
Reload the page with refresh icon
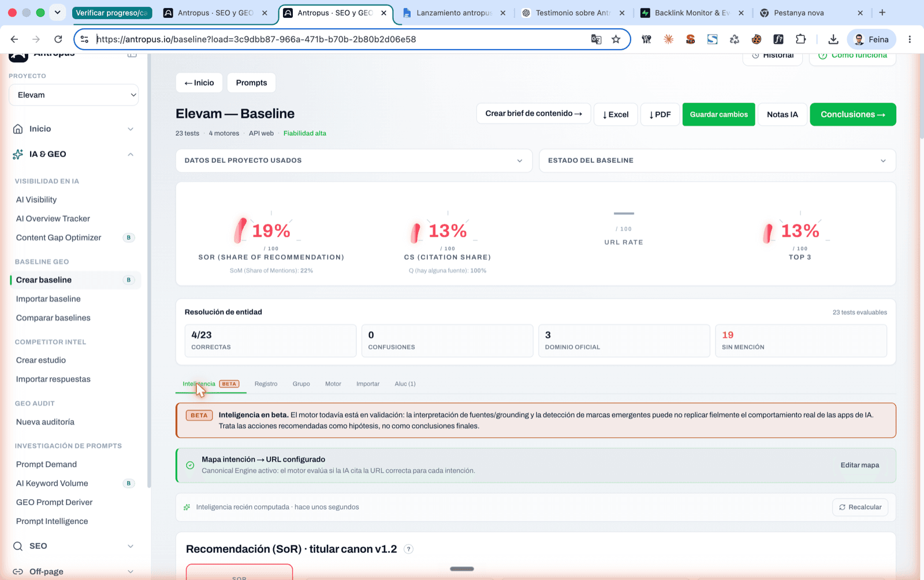(58, 39)
